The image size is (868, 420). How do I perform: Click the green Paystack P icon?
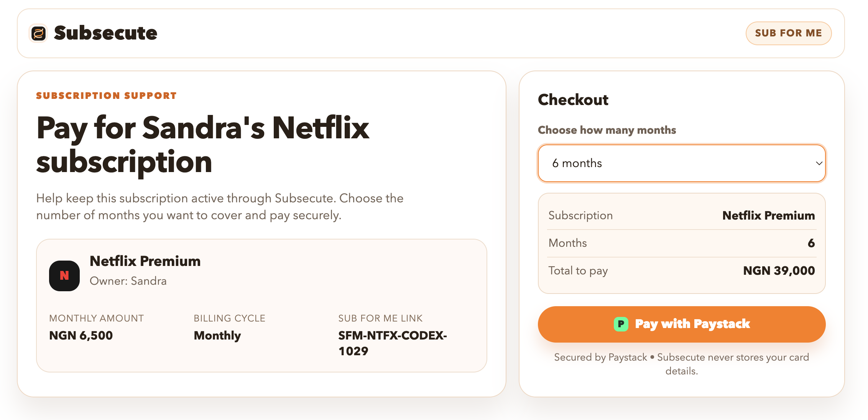(621, 324)
